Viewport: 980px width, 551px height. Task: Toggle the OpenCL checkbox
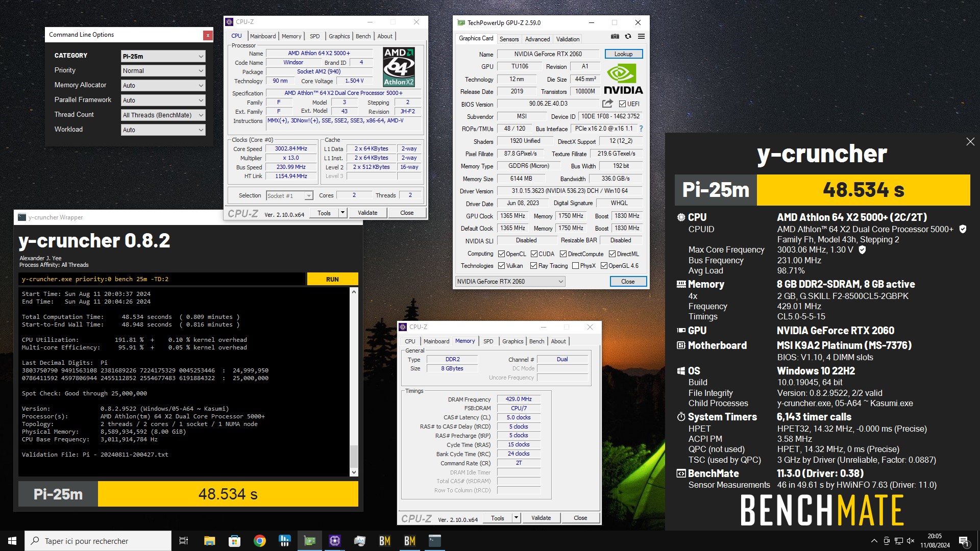501,254
